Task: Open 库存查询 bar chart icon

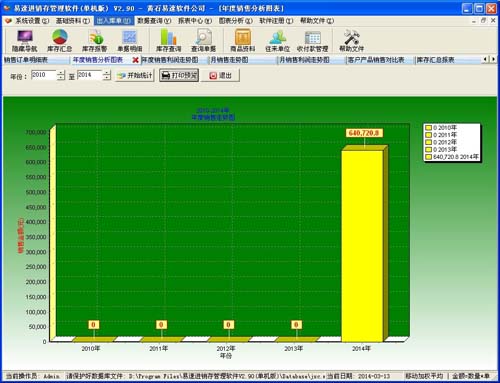Action: 169,40
